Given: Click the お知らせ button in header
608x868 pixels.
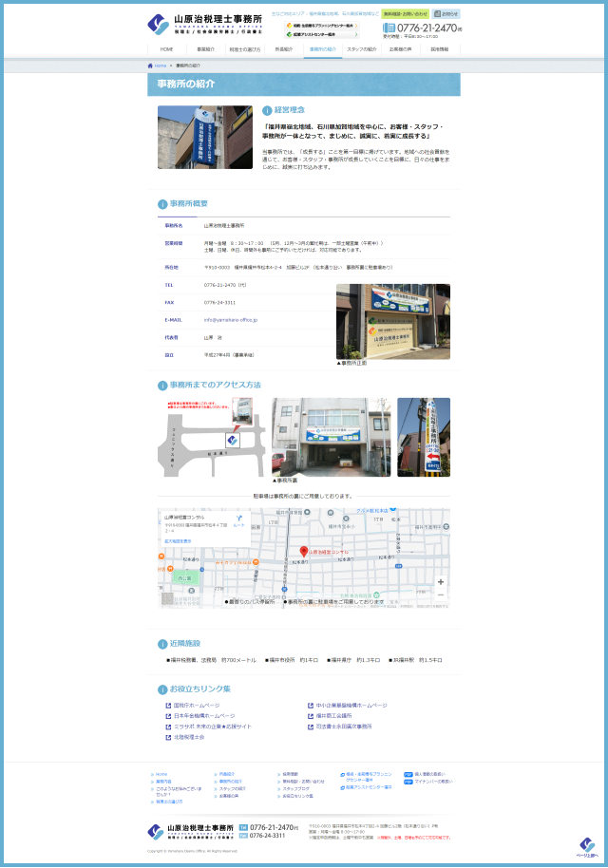Looking at the screenshot, I should click(446, 14).
